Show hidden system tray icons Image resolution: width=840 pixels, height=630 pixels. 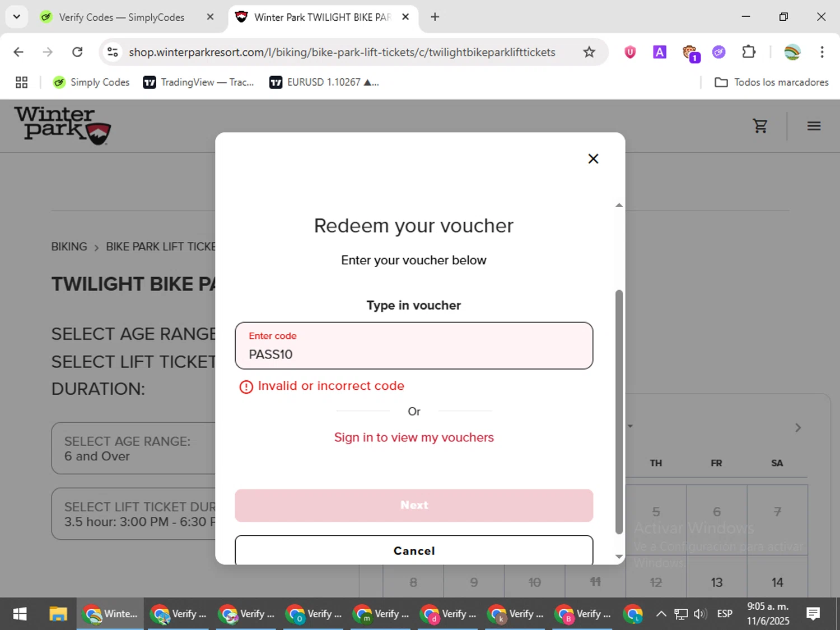[661, 614]
